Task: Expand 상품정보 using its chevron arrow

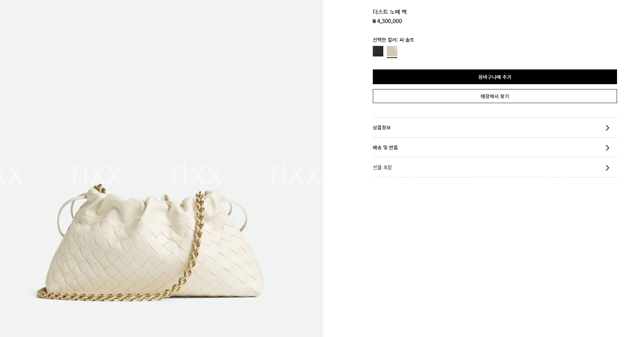Action: coord(608,128)
